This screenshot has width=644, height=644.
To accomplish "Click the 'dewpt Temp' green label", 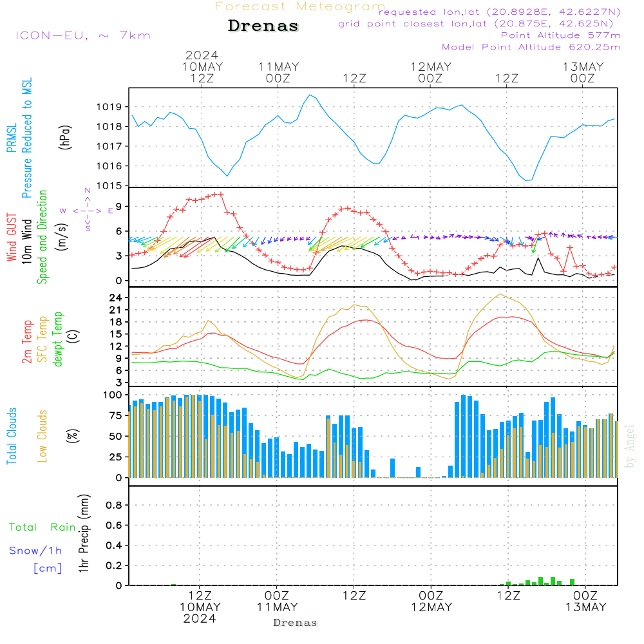I will pos(57,339).
